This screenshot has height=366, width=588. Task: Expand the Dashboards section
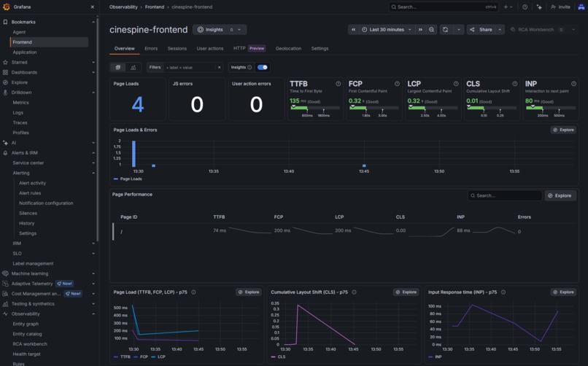pos(93,72)
